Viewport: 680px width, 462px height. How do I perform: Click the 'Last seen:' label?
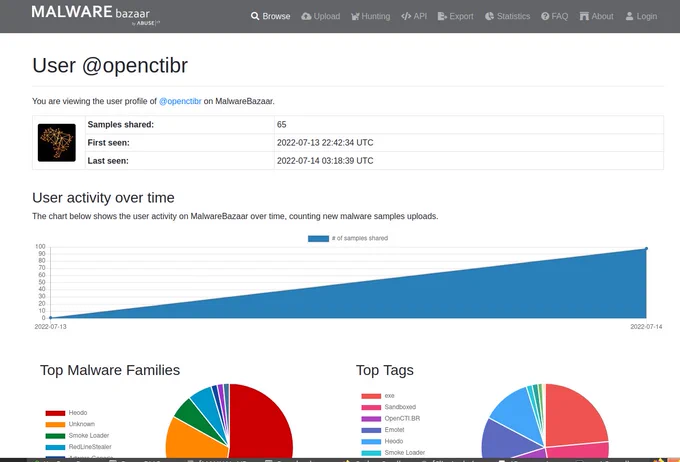(108, 161)
